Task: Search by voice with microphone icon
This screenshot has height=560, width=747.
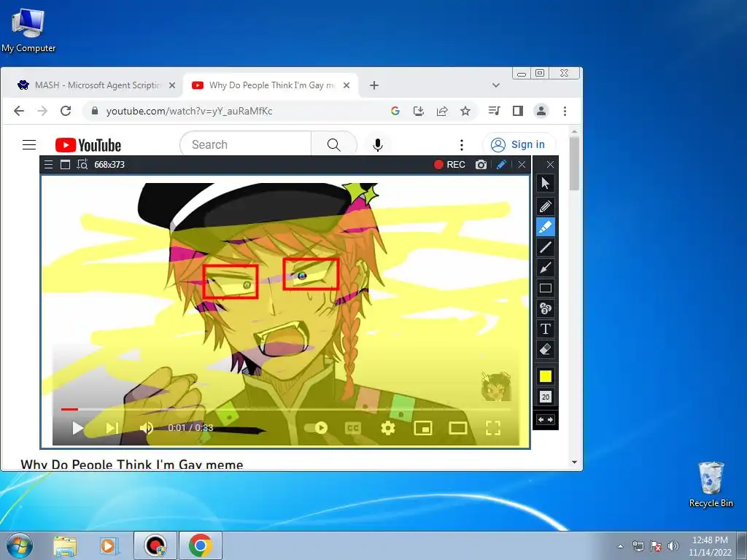Action: [x=377, y=145]
